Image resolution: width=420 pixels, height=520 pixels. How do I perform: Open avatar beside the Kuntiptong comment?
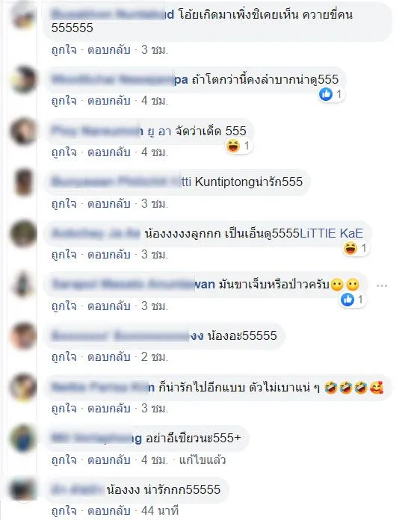pyautogui.click(x=23, y=182)
